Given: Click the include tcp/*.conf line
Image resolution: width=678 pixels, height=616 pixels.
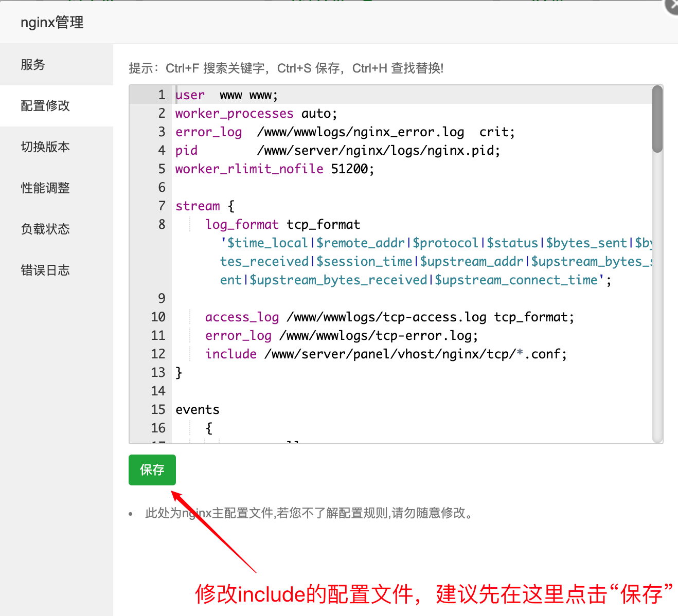Looking at the screenshot, I should 385,354.
